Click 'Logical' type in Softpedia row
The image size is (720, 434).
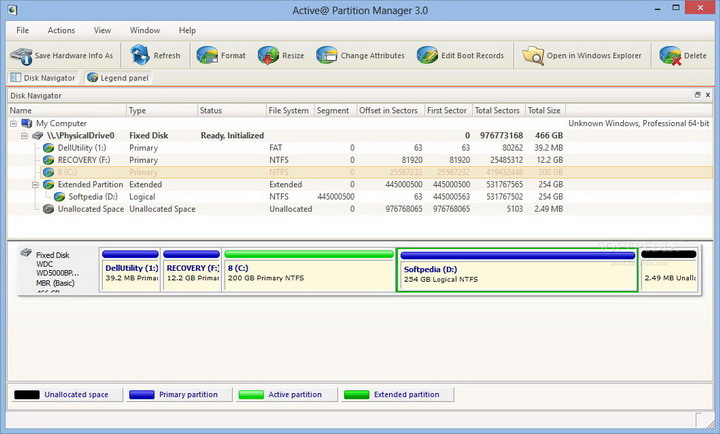click(142, 197)
